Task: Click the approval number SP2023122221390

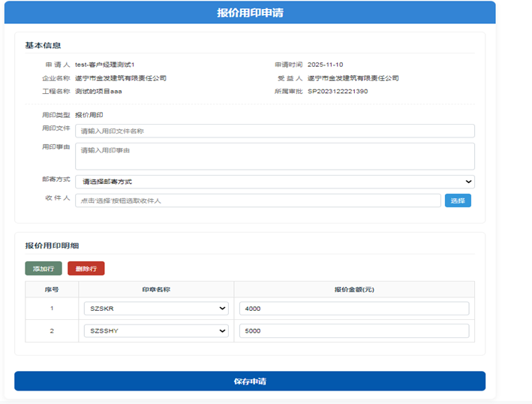Action: tap(338, 91)
